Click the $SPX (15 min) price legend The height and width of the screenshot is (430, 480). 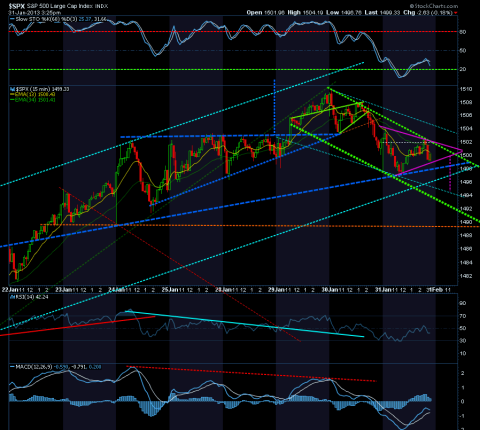(40, 89)
